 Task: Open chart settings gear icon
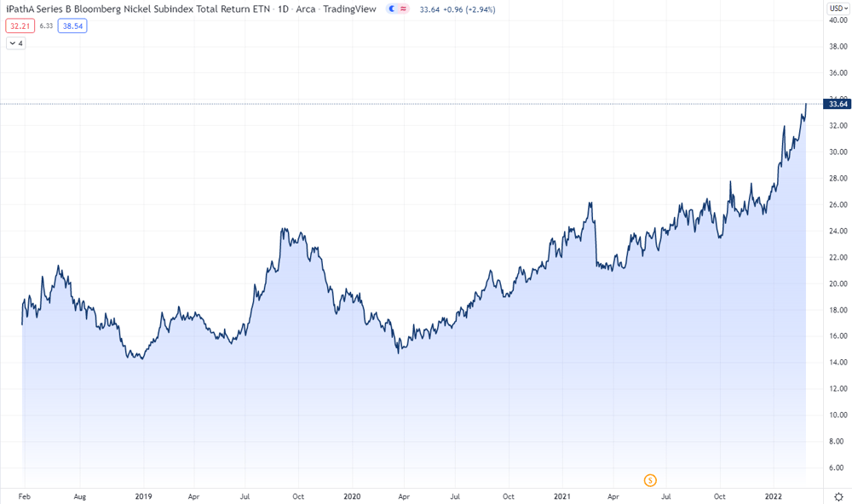pyautogui.click(x=838, y=496)
